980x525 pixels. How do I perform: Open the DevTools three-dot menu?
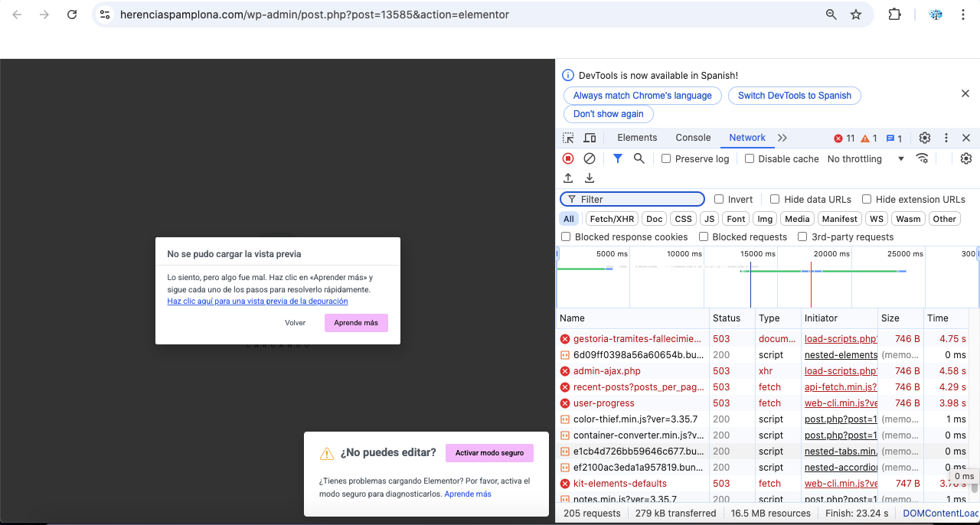946,138
